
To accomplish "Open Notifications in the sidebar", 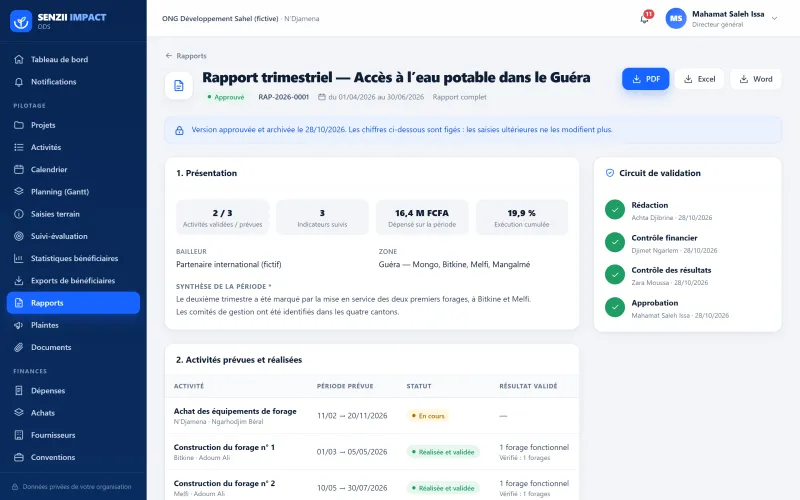I will pyautogui.click(x=73, y=82).
